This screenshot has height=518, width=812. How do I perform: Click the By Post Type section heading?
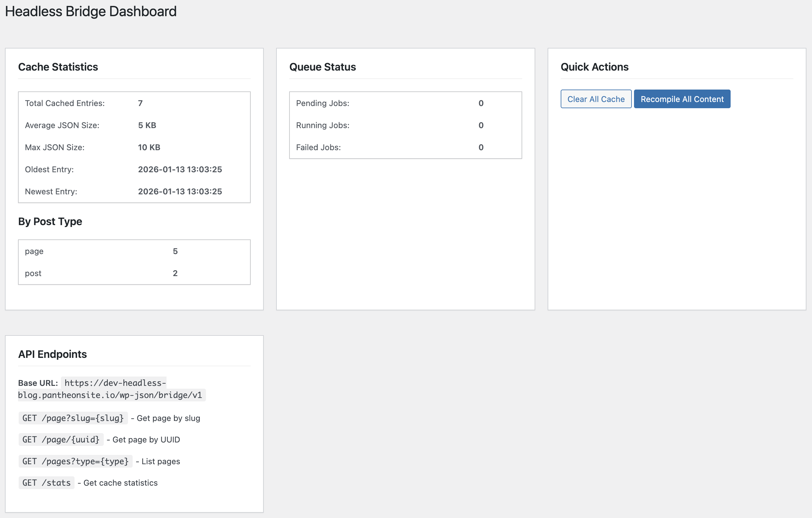50,221
